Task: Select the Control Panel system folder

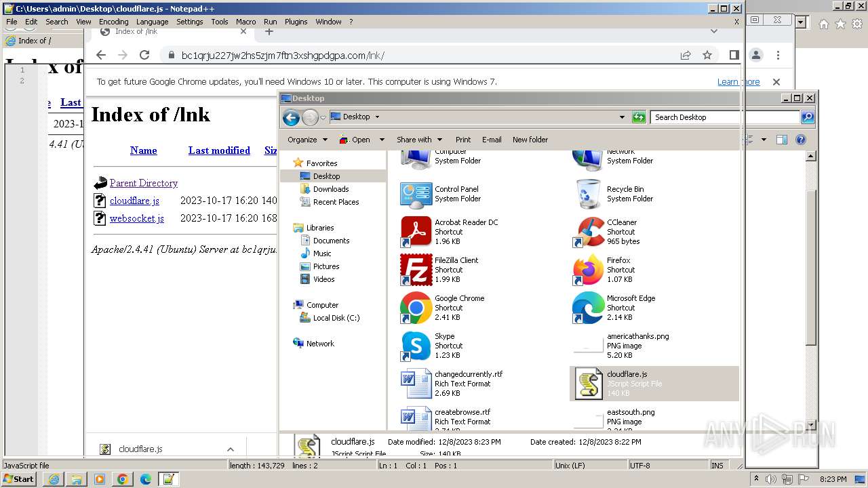Action: click(x=416, y=195)
